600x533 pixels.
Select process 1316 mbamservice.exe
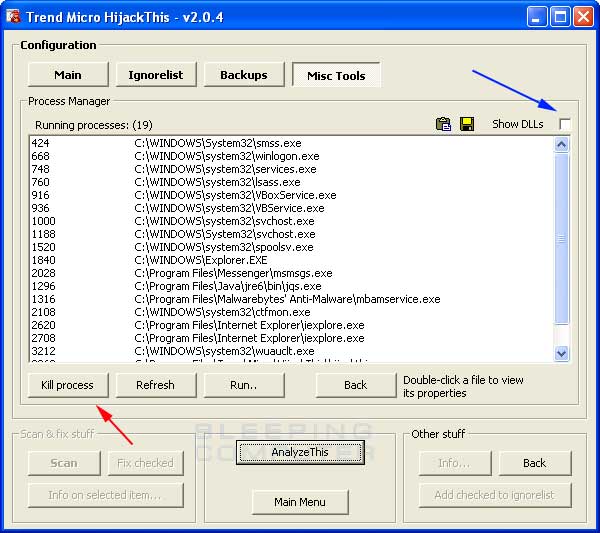[292, 299]
